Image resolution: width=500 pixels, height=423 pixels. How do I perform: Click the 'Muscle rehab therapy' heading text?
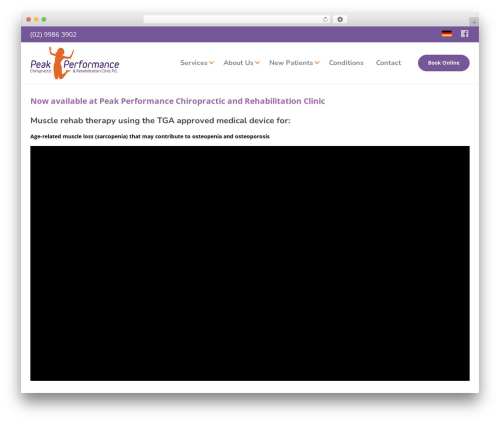pos(160,120)
